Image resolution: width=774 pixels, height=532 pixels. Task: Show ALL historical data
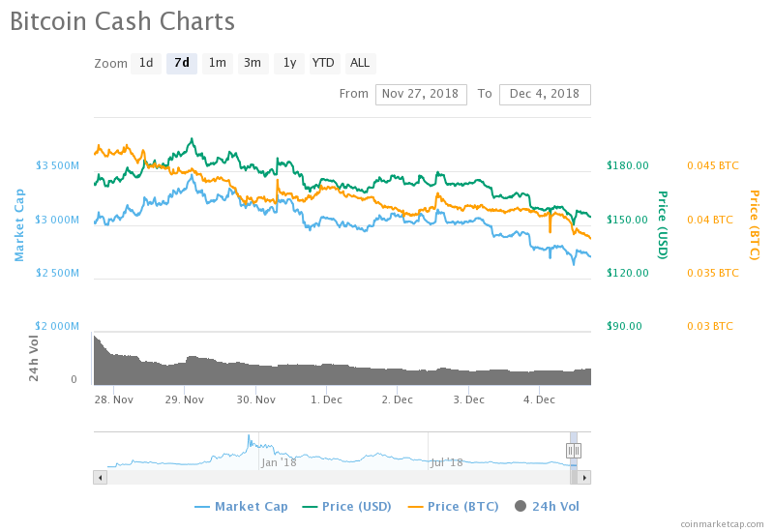click(360, 63)
